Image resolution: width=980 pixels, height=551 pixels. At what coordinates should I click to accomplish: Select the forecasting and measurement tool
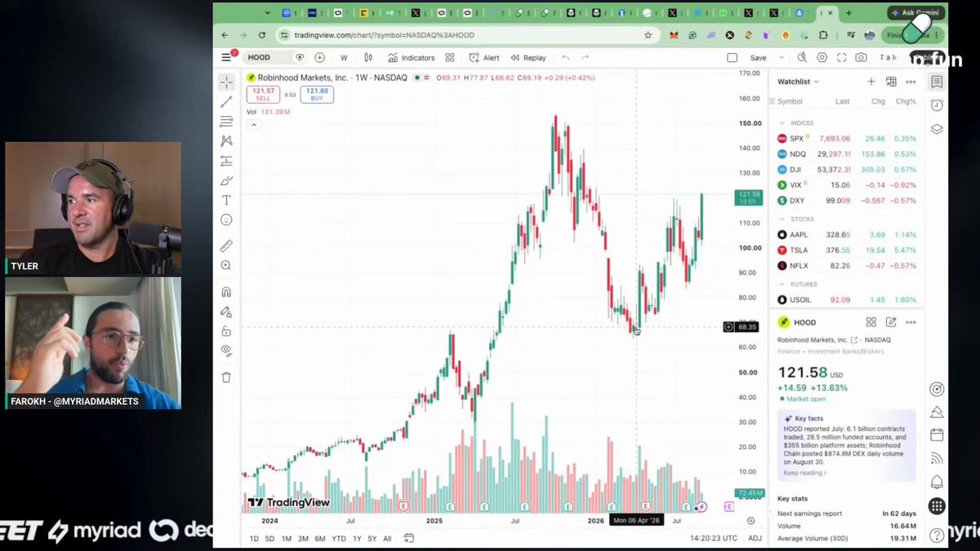click(226, 161)
